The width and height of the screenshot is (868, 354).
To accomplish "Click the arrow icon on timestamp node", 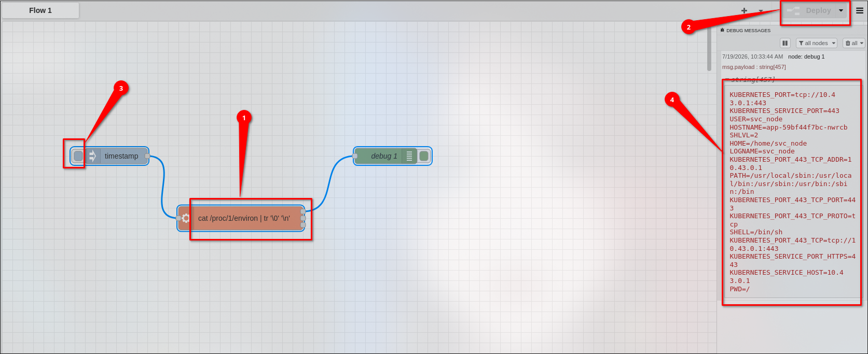I will (92, 156).
